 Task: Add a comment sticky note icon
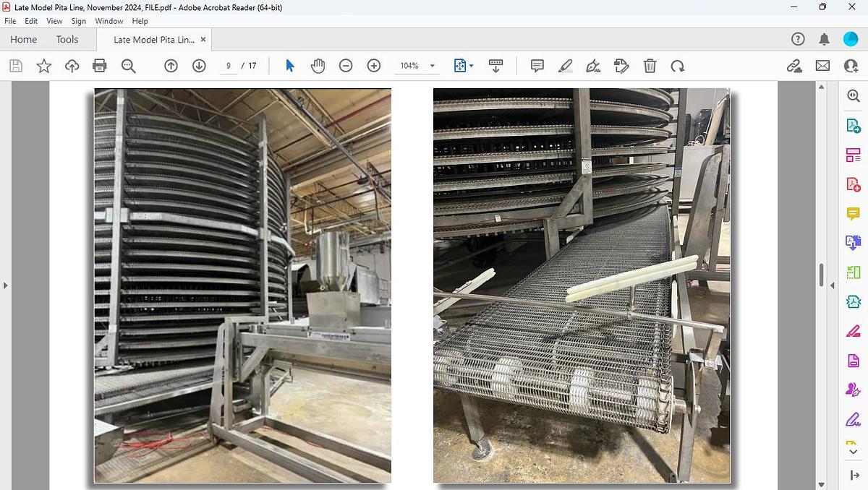[x=537, y=66]
